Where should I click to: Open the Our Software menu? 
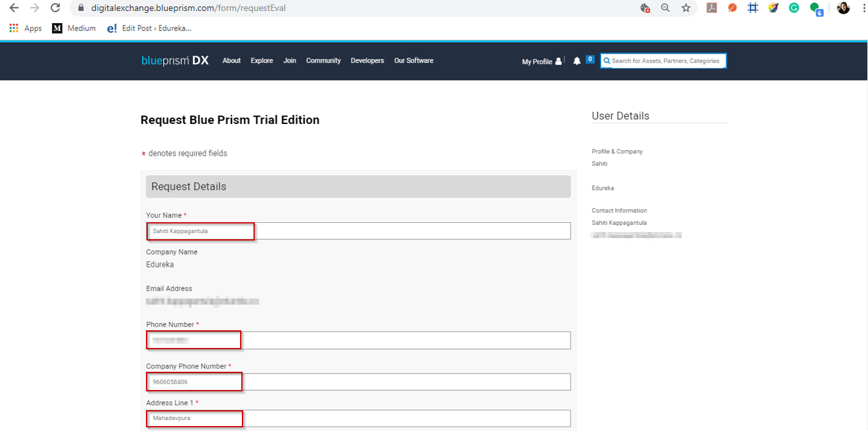pos(414,60)
